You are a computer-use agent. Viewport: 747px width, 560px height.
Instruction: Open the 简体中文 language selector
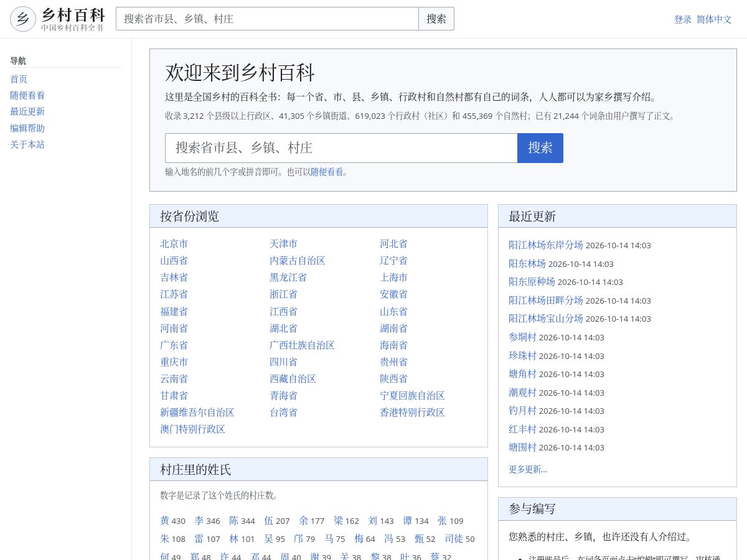click(x=714, y=19)
